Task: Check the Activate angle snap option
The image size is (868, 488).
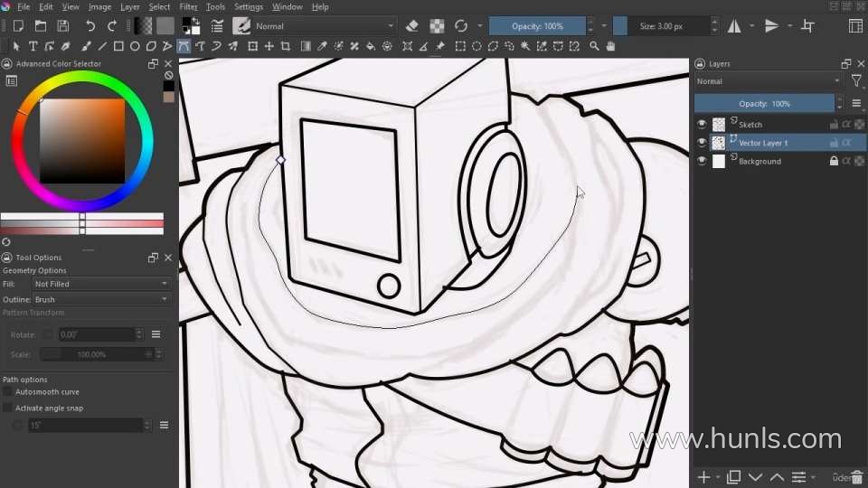Action: [8, 408]
